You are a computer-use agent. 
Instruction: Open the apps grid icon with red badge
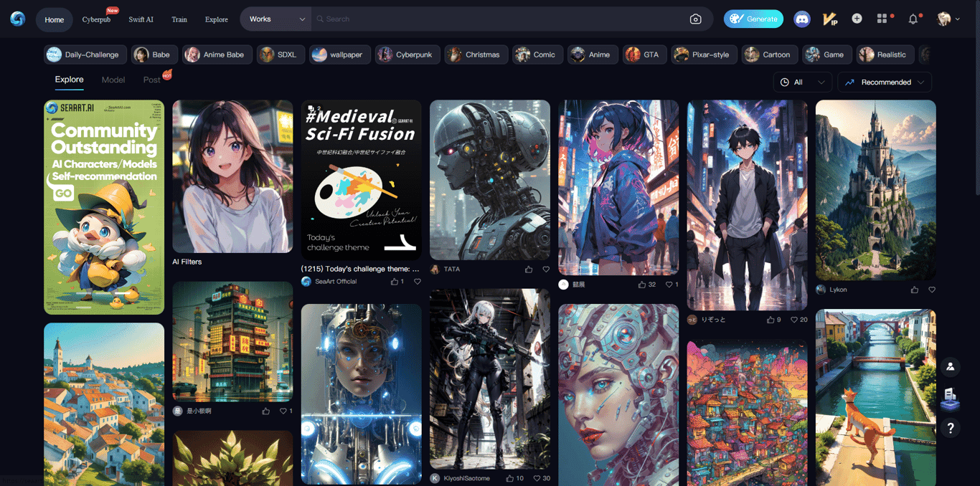pyautogui.click(x=882, y=19)
